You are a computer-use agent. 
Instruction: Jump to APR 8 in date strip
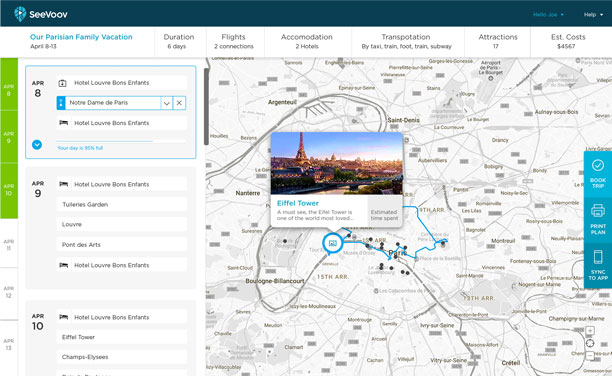pyautogui.click(x=9, y=84)
